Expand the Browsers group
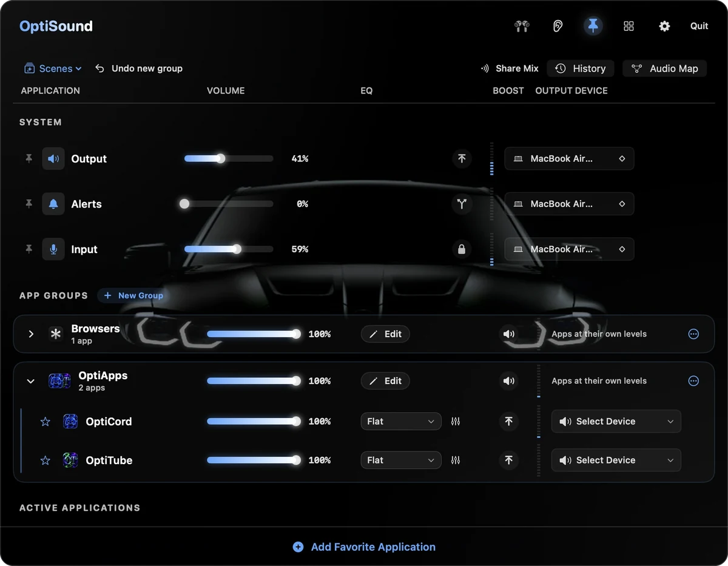This screenshot has width=728, height=566. [31, 334]
